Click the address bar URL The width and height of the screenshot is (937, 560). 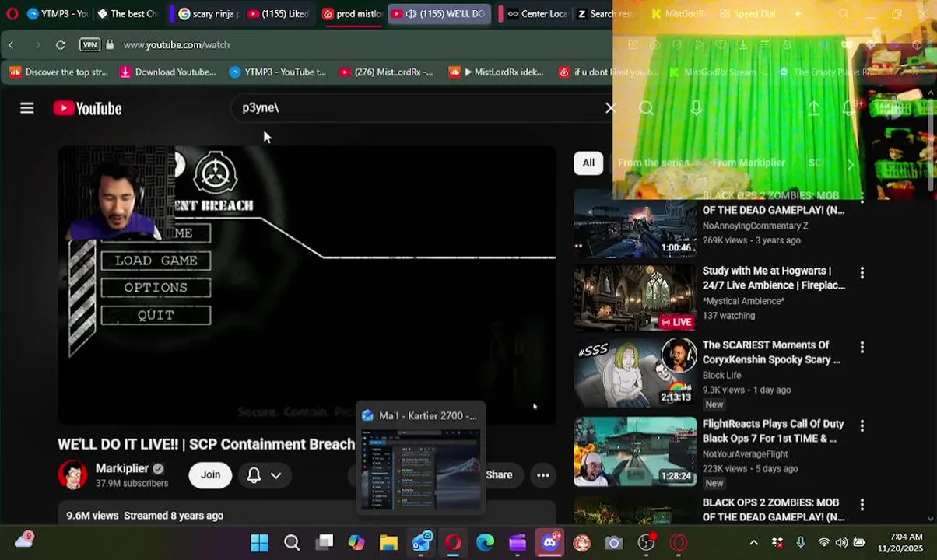click(177, 45)
